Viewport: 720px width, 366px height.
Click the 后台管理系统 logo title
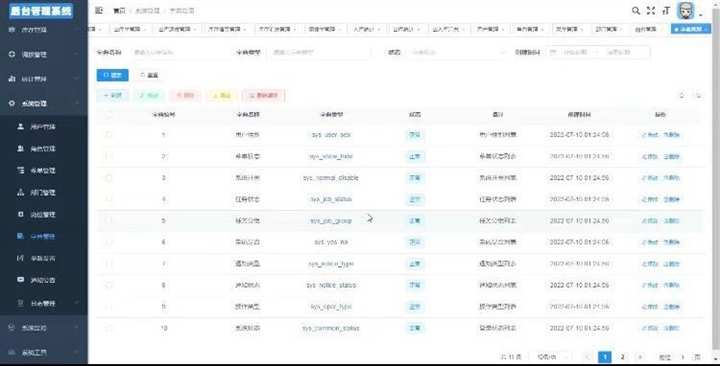pyautogui.click(x=41, y=11)
